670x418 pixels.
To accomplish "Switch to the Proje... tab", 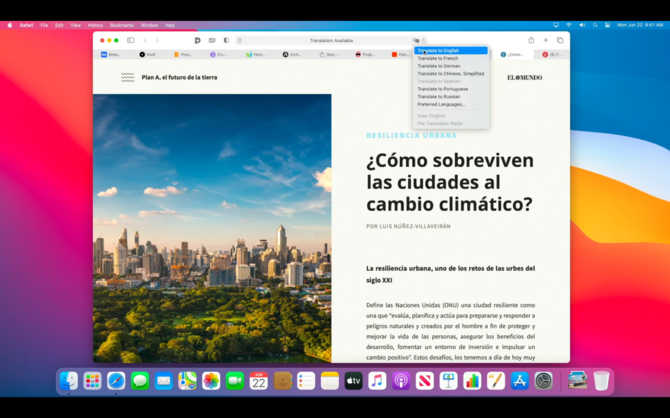I will click(365, 54).
